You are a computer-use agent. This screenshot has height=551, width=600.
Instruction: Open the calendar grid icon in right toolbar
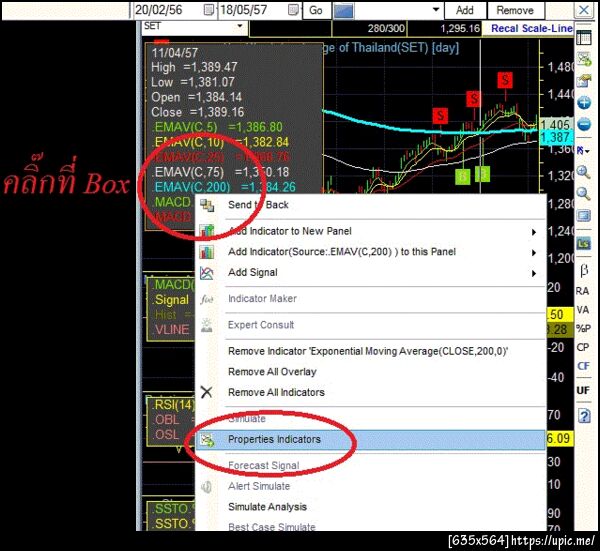[x=584, y=38]
